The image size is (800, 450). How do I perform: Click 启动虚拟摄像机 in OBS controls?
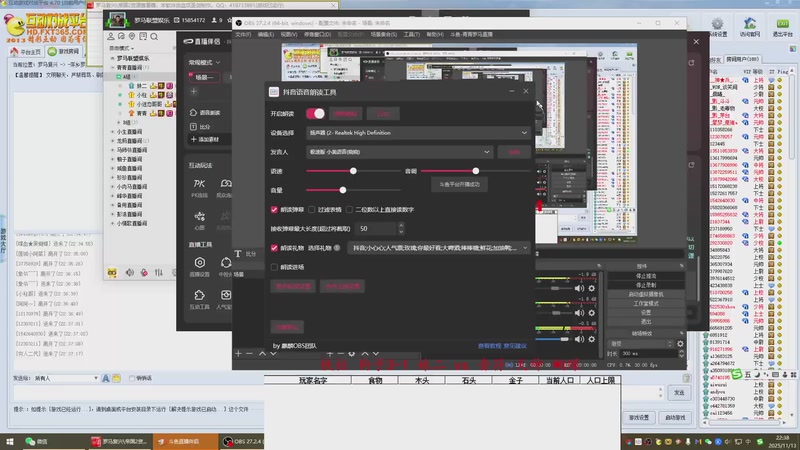[646, 294]
